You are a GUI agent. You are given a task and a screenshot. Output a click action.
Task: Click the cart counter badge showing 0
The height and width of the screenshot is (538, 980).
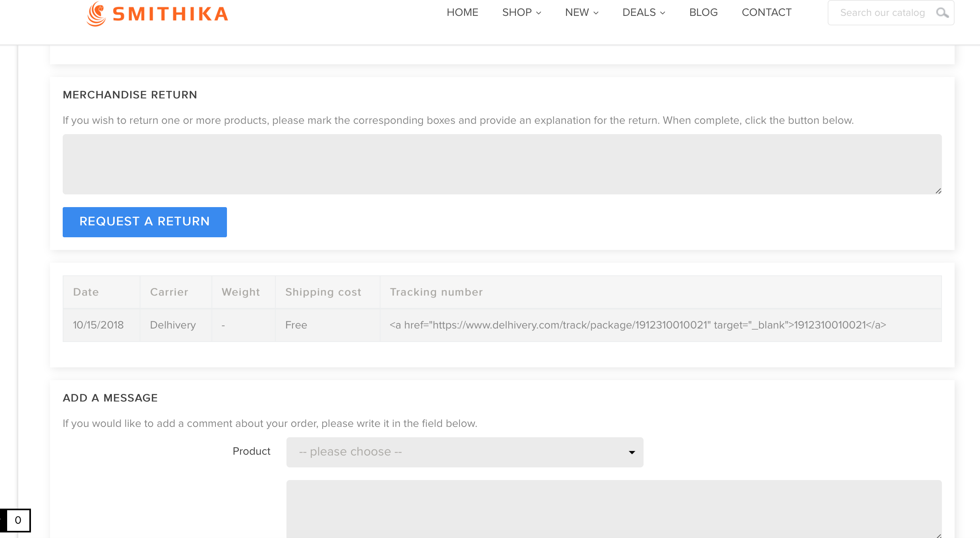pyautogui.click(x=18, y=520)
